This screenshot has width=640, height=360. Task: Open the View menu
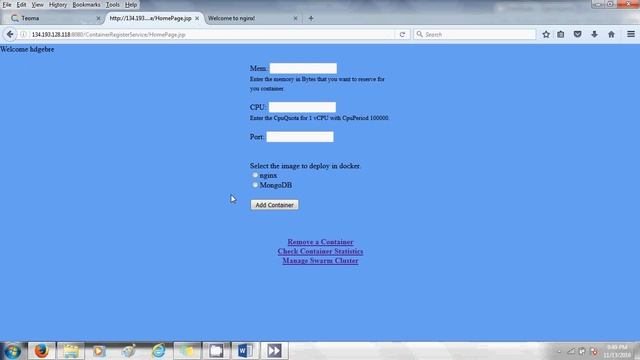point(37,5)
